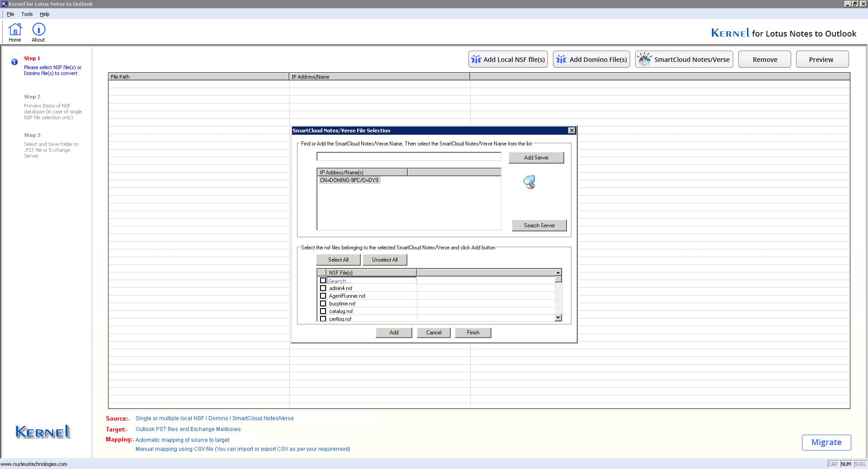Click the Select All button

pos(338,260)
